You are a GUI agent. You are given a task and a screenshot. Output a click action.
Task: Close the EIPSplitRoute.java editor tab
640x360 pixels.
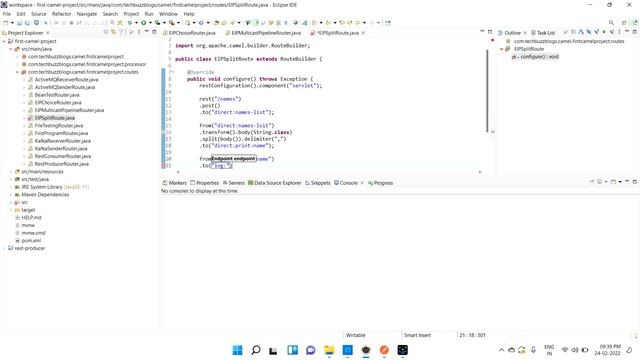pyautogui.click(x=363, y=33)
